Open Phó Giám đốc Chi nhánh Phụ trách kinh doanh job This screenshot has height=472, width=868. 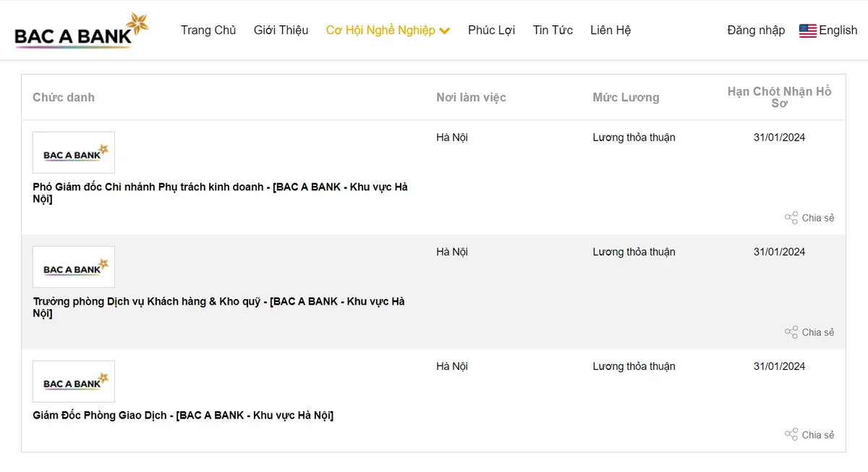[x=221, y=193]
